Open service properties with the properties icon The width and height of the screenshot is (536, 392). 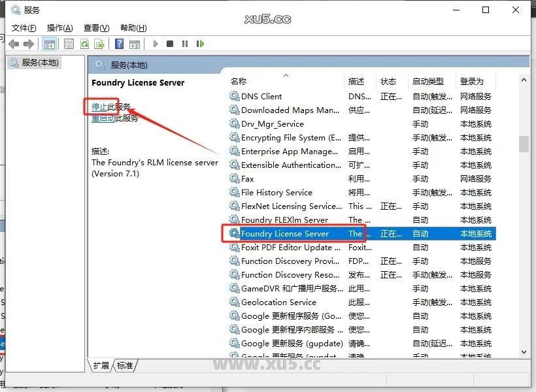[69, 44]
